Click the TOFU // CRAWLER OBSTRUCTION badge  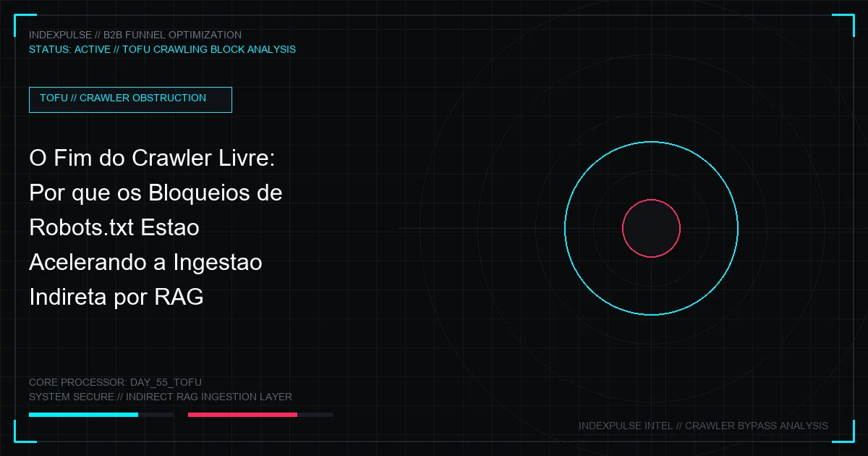coord(130,100)
